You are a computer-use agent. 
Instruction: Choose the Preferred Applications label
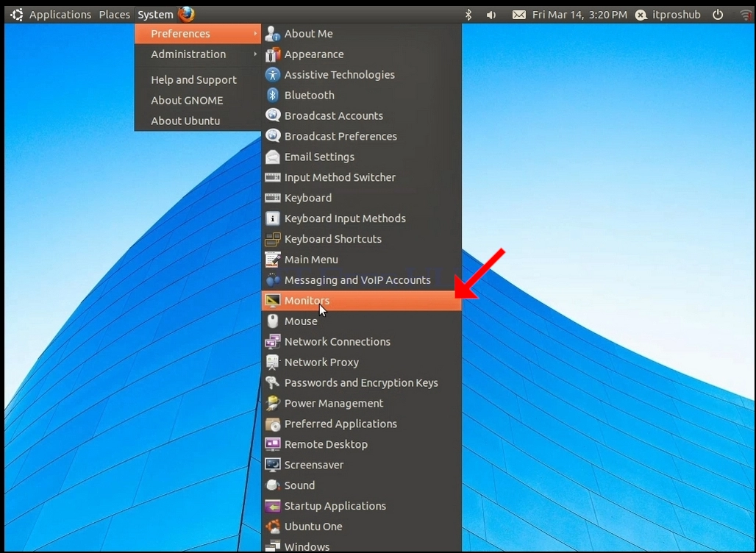[341, 424]
